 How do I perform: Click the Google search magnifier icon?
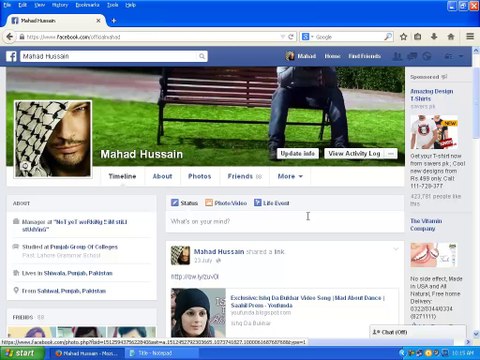coord(388,37)
